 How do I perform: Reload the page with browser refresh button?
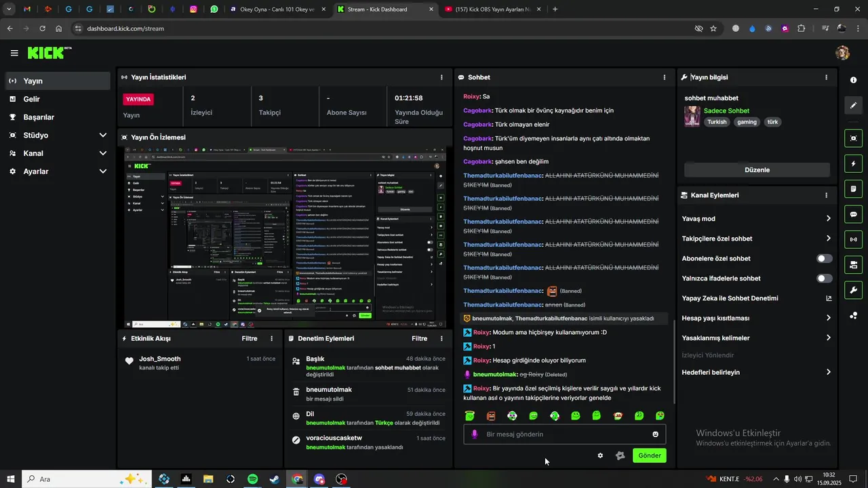tap(42, 28)
